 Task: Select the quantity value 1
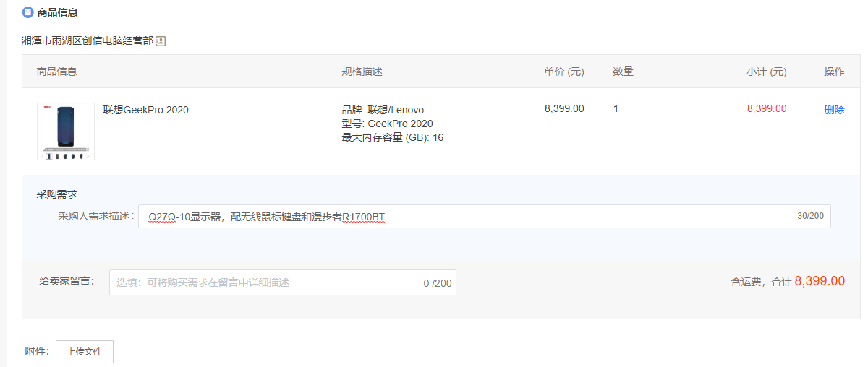[x=616, y=108]
